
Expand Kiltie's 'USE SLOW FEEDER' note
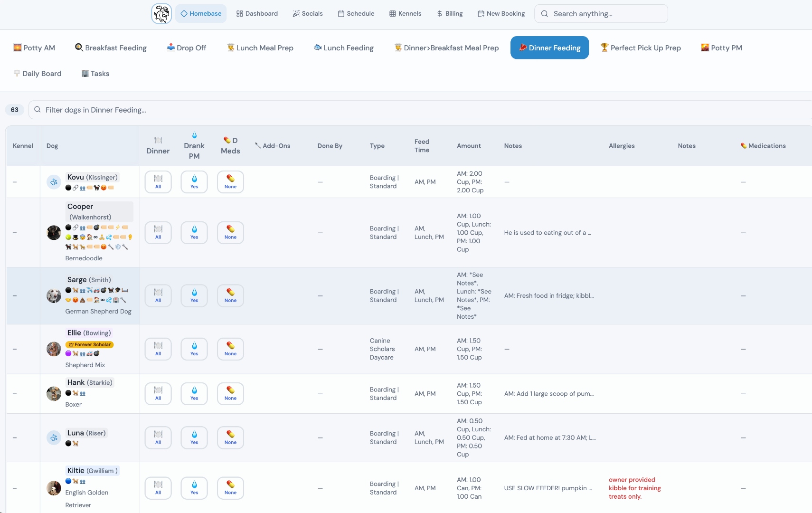click(x=548, y=488)
